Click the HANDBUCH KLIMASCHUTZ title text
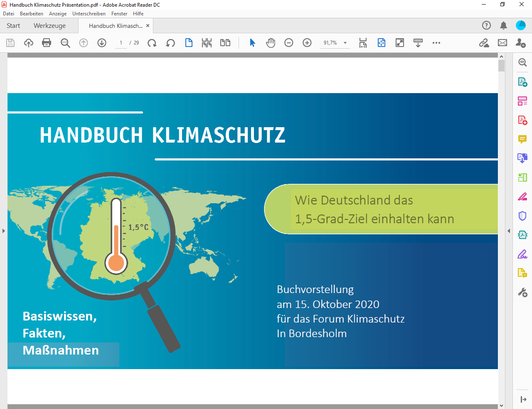This screenshot has height=409, width=532. coord(163,135)
